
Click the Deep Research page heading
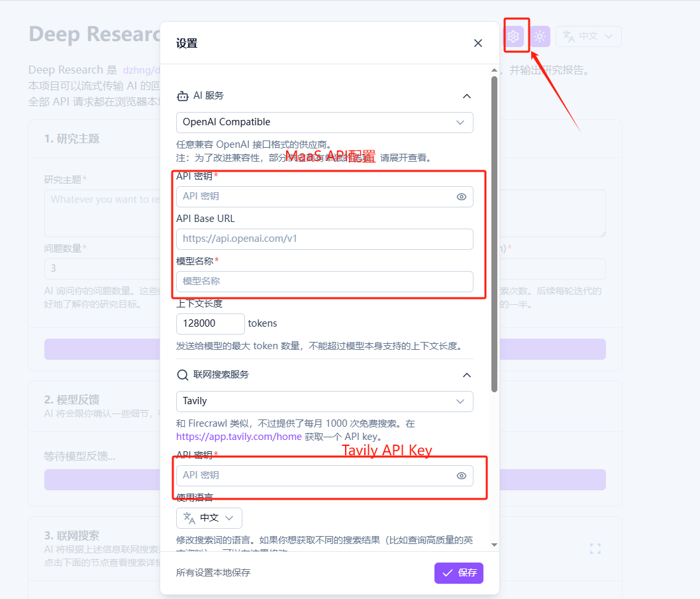pos(94,34)
